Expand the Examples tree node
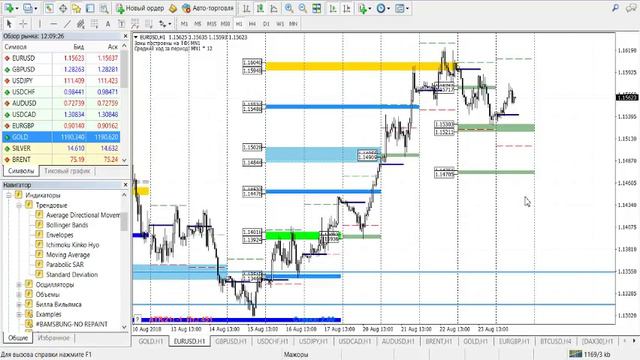 coord(19,314)
